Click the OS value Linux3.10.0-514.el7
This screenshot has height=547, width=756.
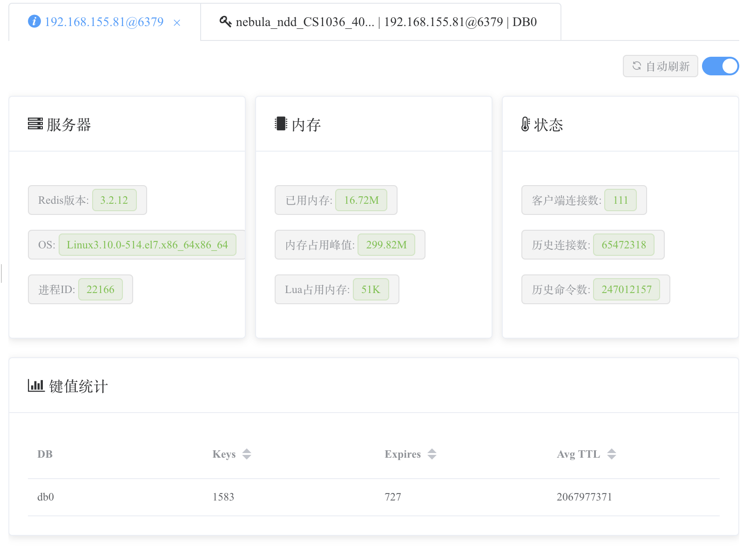[x=148, y=245]
